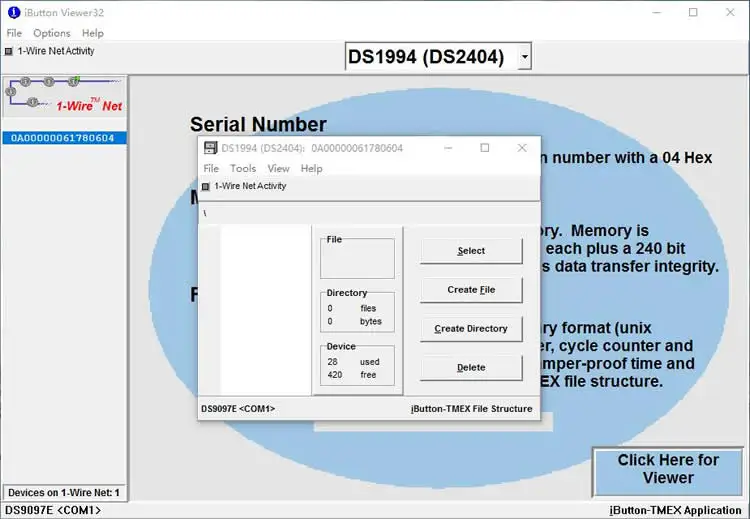Click the '0 bytes' directory value
Image resolution: width=750 pixels, height=519 pixels.
tap(354, 321)
